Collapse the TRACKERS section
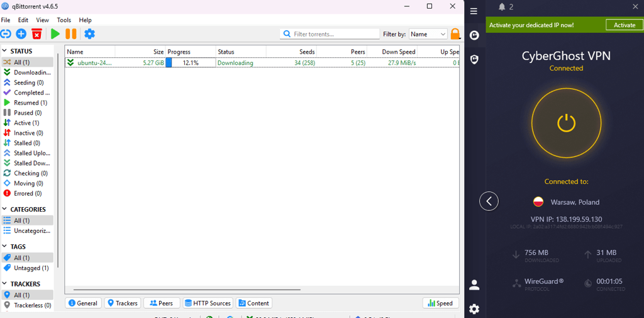This screenshot has height=318, width=644. pos(5,284)
